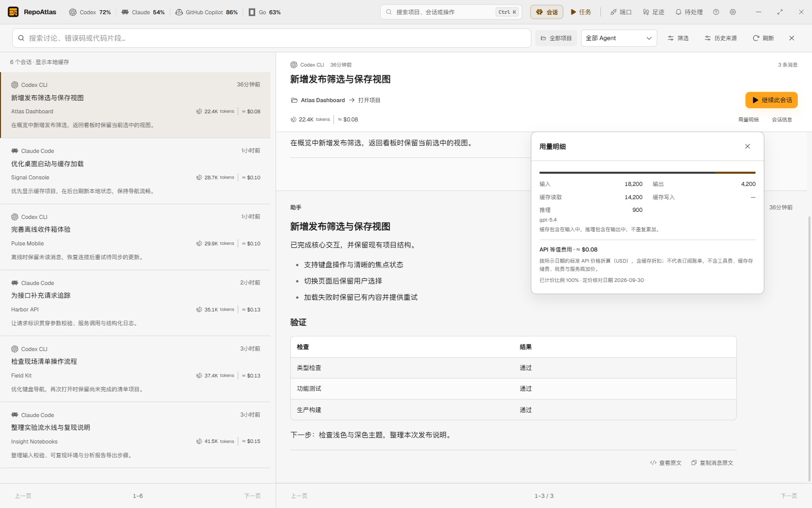Open the 足迹 view
812x508 pixels.
pyautogui.click(x=653, y=12)
